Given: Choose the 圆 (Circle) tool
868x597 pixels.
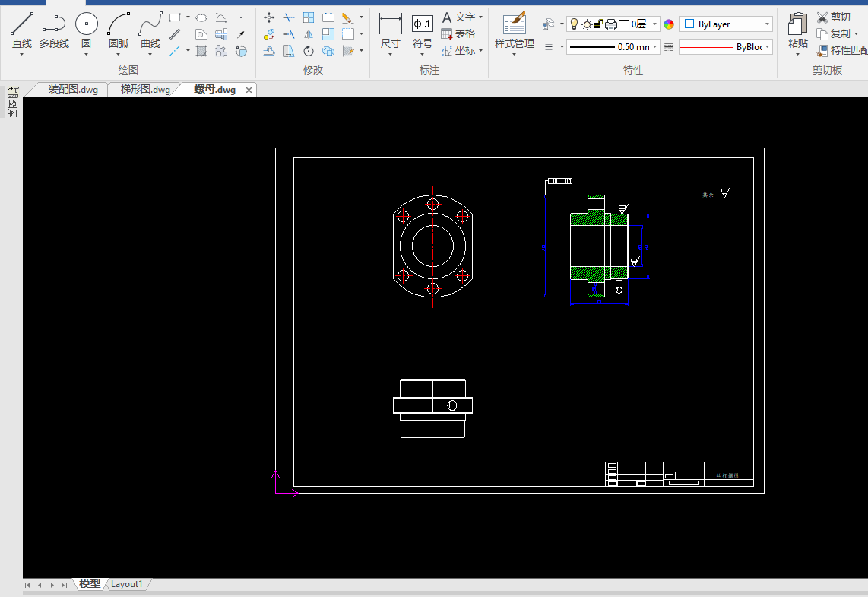Looking at the screenshot, I should (86, 31).
